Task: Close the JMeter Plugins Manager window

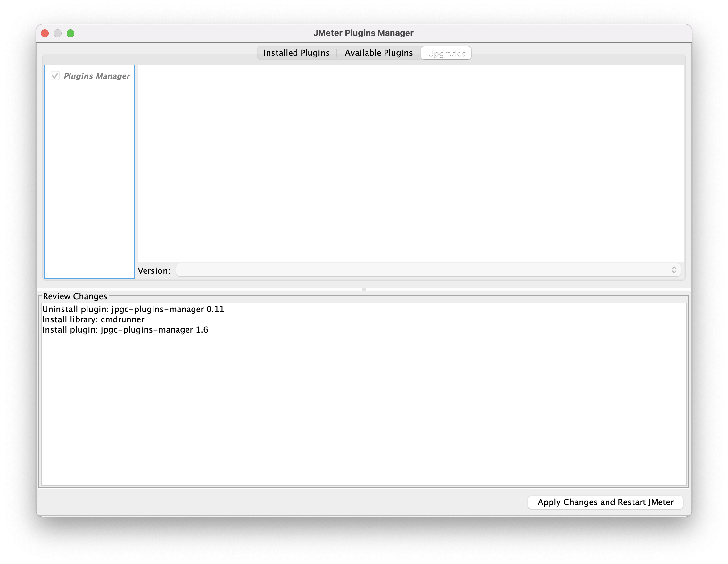Action: coord(45,33)
